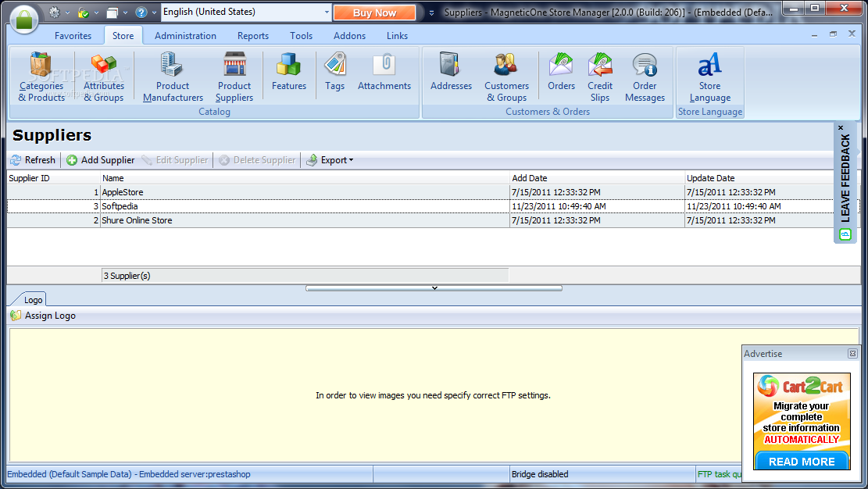Click READ MORE in the Cart2Cart ad
This screenshot has height=489, width=868.
point(802,462)
